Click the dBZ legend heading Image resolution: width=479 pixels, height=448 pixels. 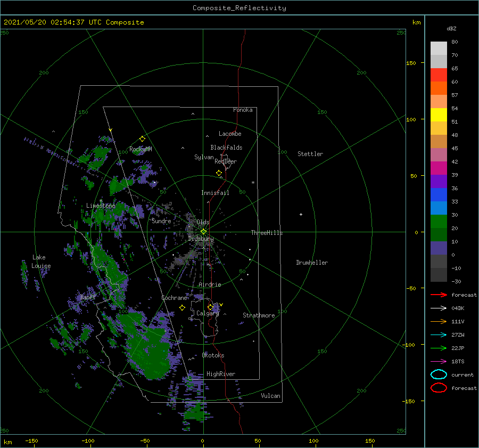point(451,28)
